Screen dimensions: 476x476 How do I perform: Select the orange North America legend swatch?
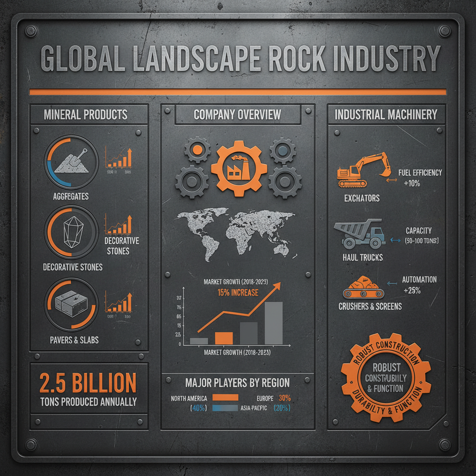click(226, 398)
